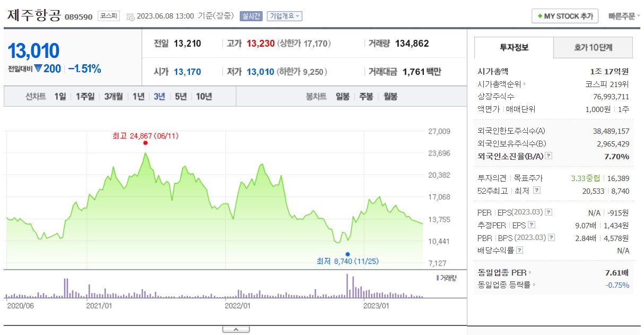The height and width of the screenshot is (335, 644).
Task: Click the 시가총액 value 1조 17억원
Action: pos(609,71)
